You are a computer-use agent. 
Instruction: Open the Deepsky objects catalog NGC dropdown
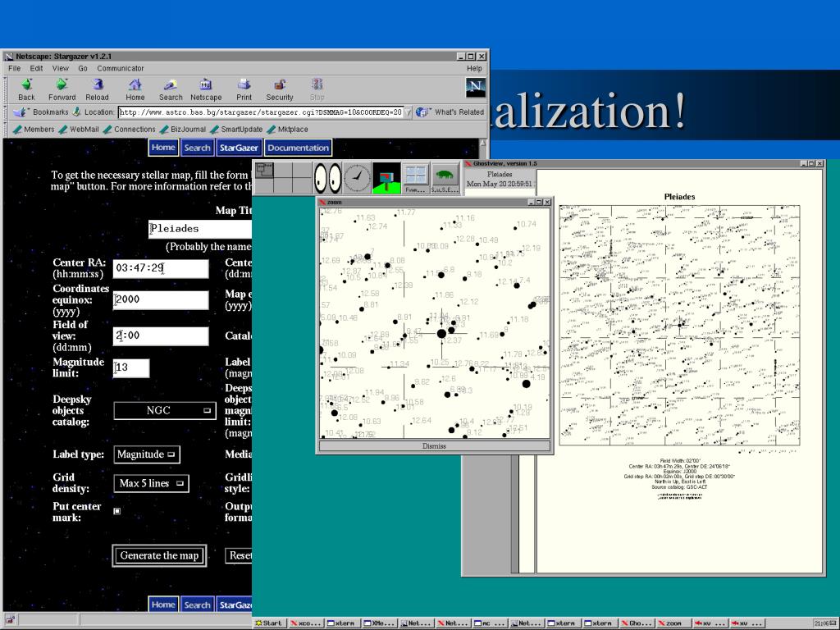pos(164,411)
